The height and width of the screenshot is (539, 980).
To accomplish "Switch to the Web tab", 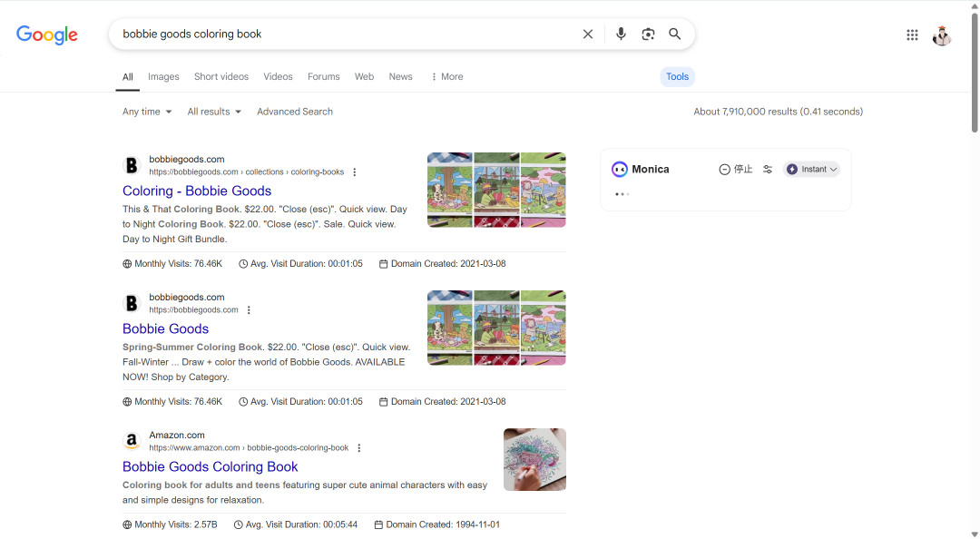I will tap(365, 76).
